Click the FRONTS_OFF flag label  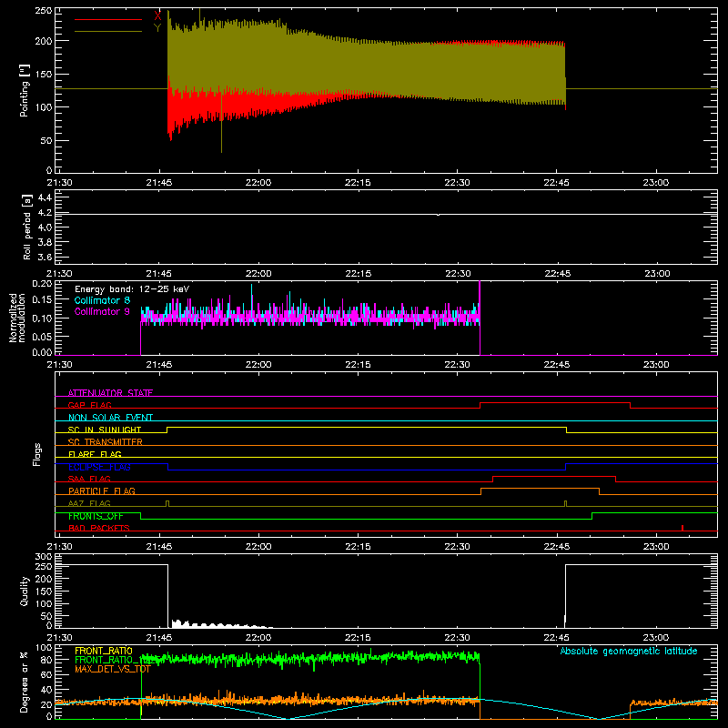(x=96, y=516)
